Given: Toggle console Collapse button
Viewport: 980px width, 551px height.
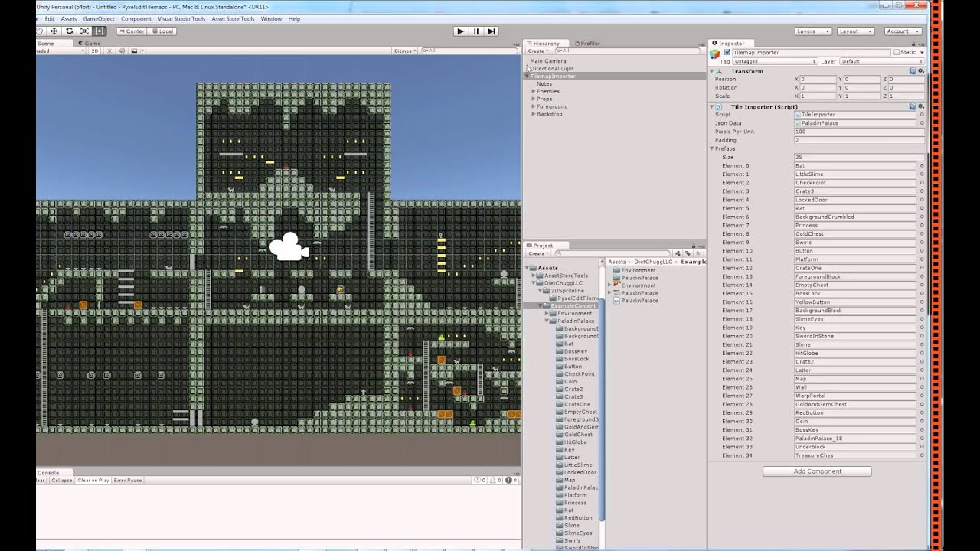Looking at the screenshot, I should click(62, 481).
